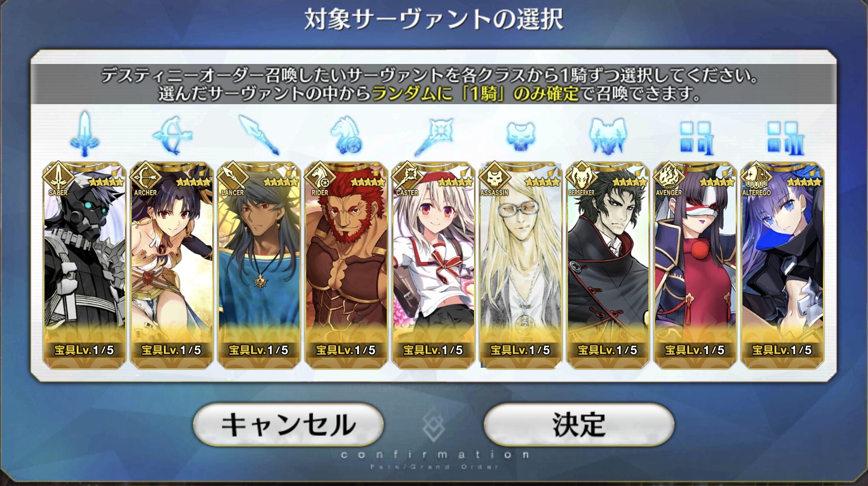Choose the ARCHER servant card

(x=172, y=265)
